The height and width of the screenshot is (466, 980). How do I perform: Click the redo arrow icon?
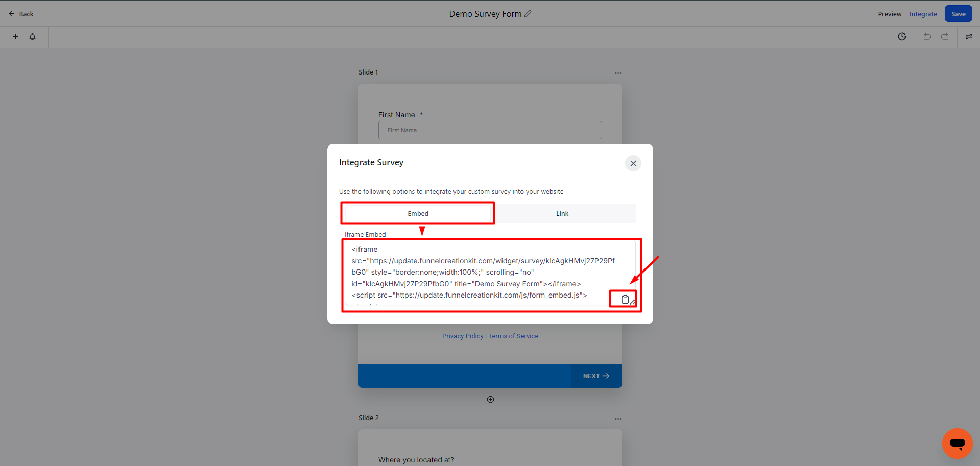pyautogui.click(x=944, y=37)
